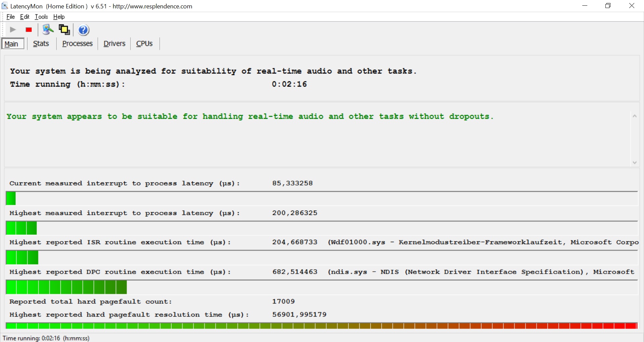The height and width of the screenshot is (342, 644).
Task: Stop the latency monitor with the red square
Action: tap(29, 30)
